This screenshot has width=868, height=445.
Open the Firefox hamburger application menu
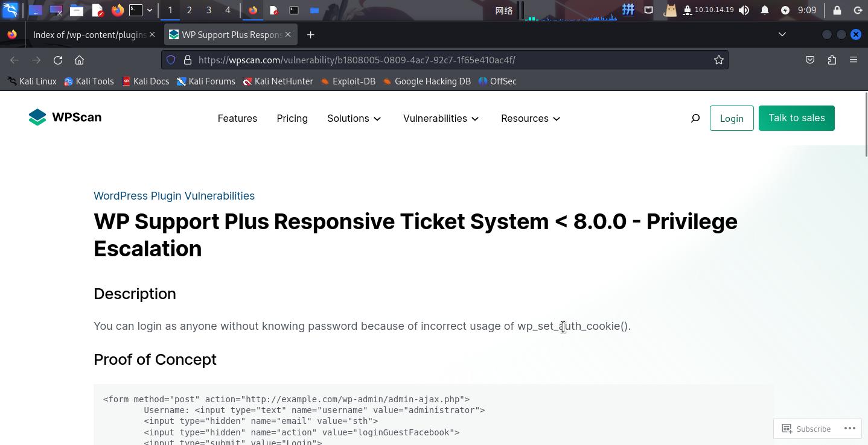click(854, 60)
